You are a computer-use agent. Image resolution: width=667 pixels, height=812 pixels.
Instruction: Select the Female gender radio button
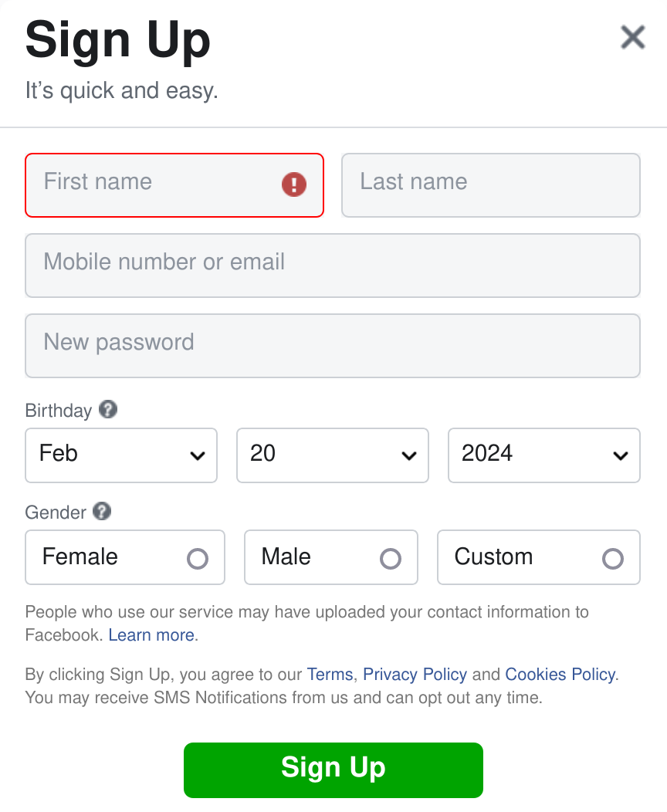pos(198,558)
